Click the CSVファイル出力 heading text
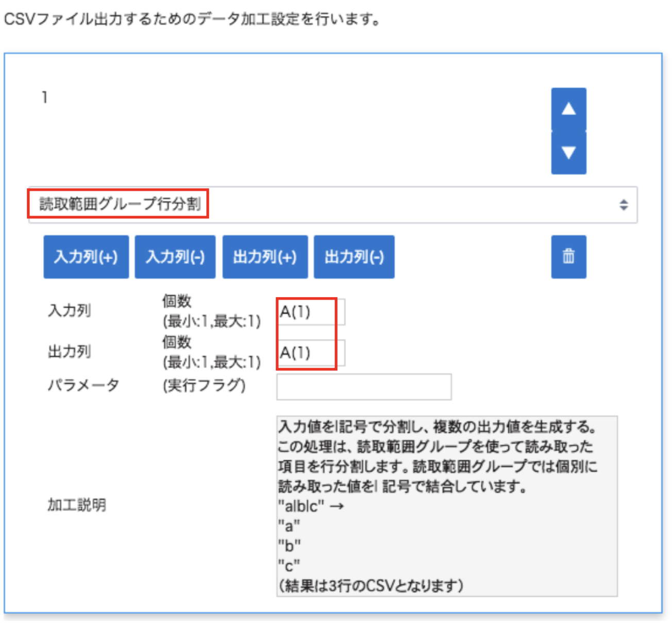Viewport: 672px width, 624px height. (192, 20)
